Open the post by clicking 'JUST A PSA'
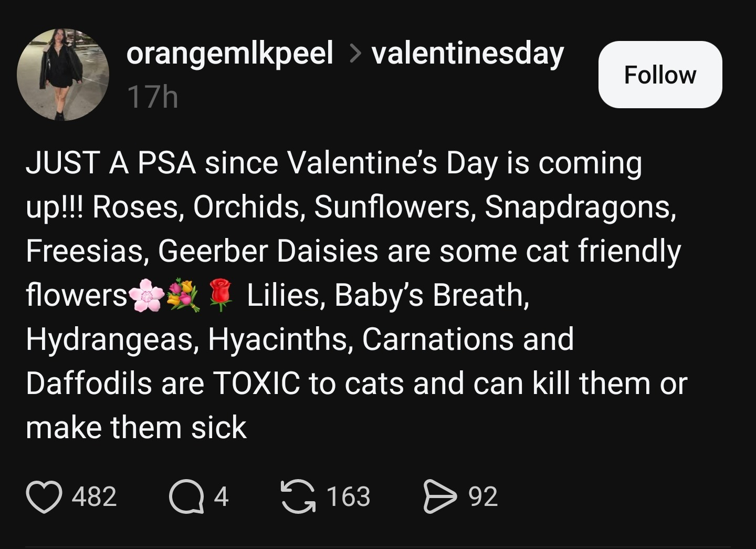 [x=111, y=163]
